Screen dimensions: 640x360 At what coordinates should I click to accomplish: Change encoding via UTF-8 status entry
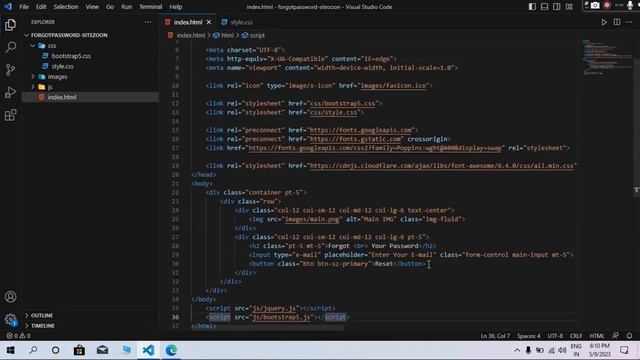555,336
